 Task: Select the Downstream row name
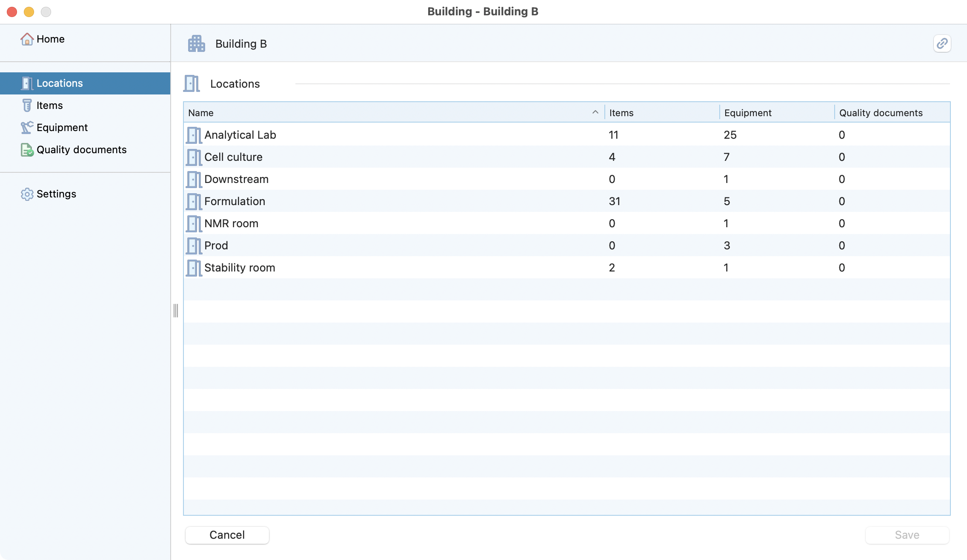pos(236,179)
